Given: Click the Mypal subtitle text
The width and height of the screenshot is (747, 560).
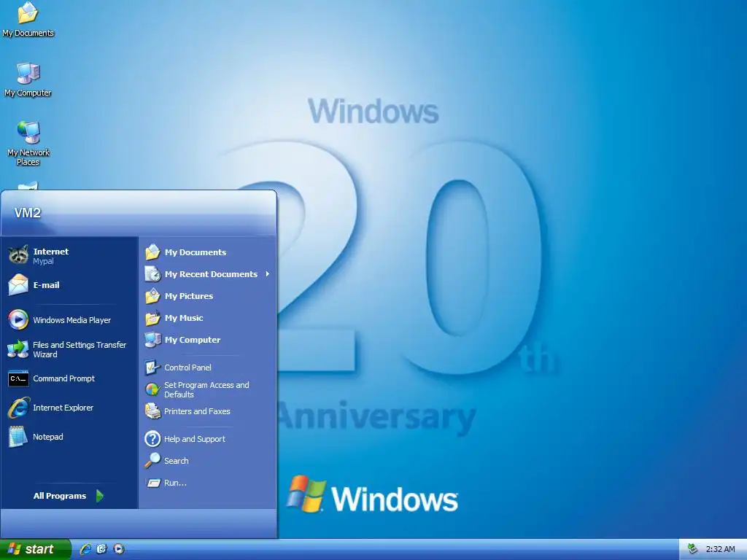Looking at the screenshot, I should pyautogui.click(x=43, y=261).
